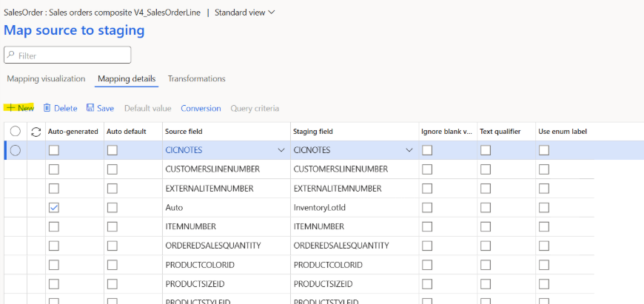The height and width of the screenshot is (304, 644).
Task: Select source field cell CUSTOMERSLINENUMBER
Action: point(227,169)
